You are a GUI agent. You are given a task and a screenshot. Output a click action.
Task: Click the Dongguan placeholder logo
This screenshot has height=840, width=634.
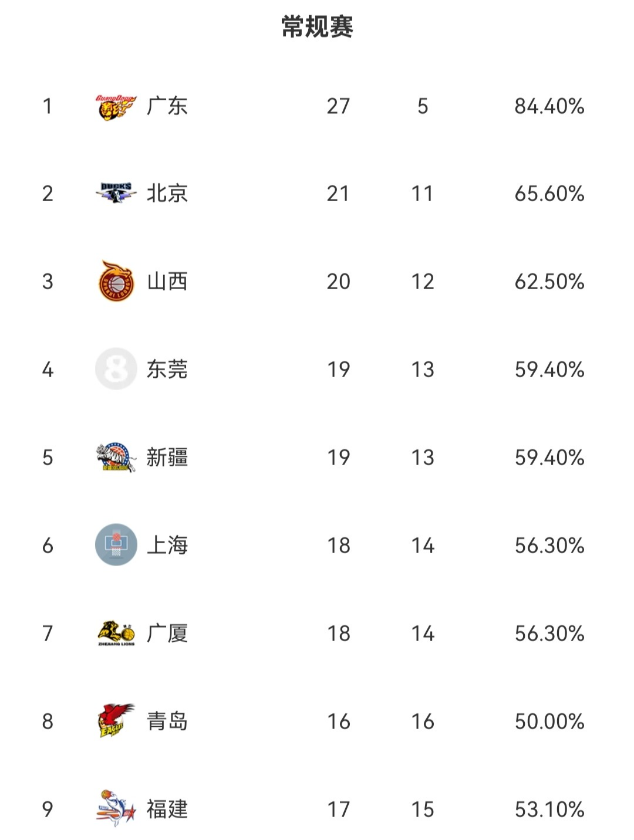click(x=116, y=369)
